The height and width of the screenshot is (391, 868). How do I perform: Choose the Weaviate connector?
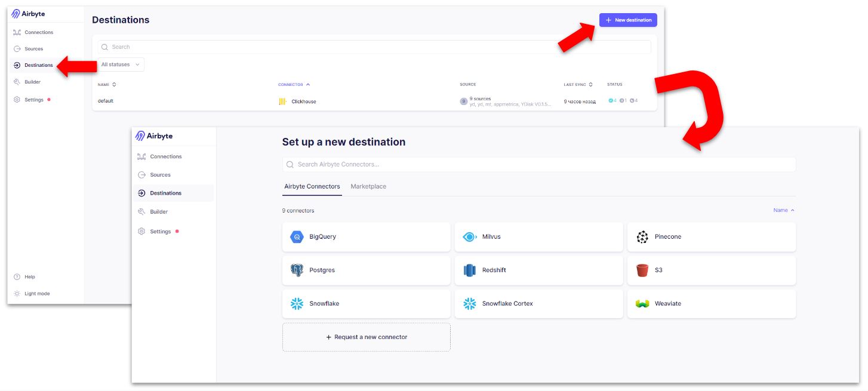tap(712, 304)
